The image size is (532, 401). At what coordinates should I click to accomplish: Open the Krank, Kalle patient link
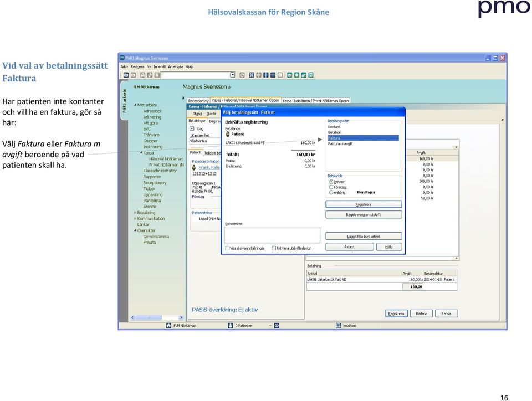pyautogui.click(x=209, y=167)
